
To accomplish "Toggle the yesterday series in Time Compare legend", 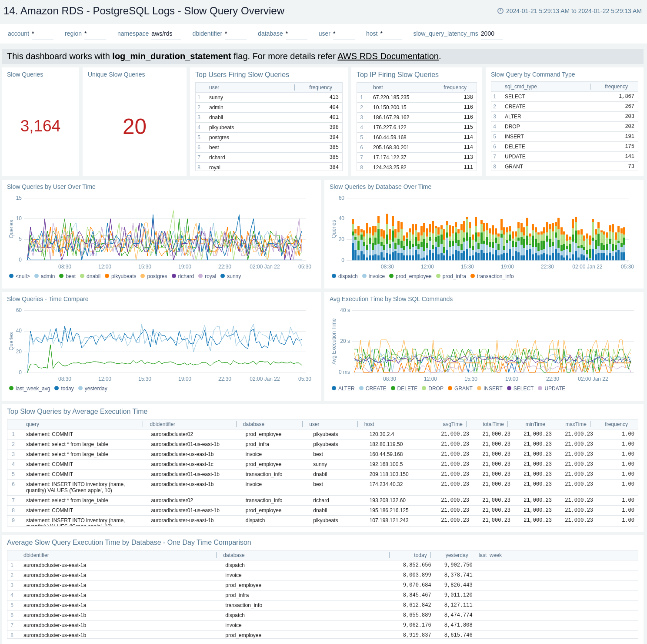I will (93, 388).
